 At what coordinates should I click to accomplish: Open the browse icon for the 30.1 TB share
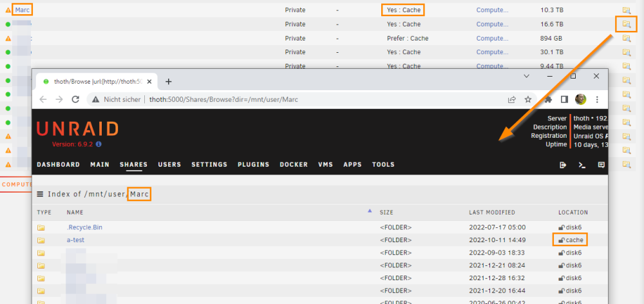[x=626, y=52]
